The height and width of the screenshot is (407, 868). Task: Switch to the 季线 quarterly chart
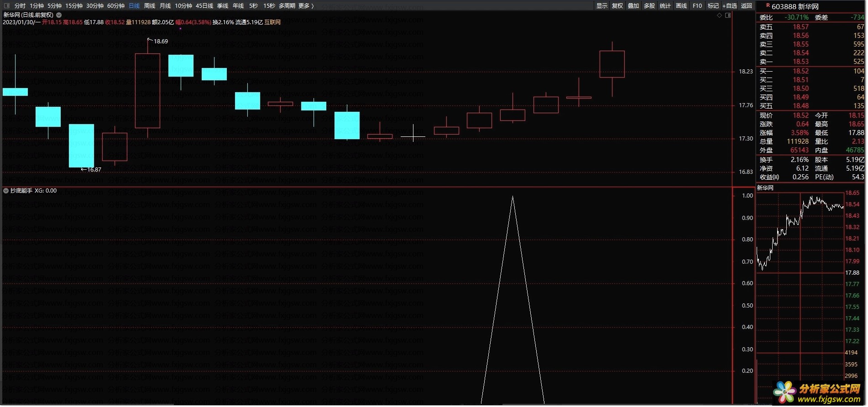tap(223, 6)
